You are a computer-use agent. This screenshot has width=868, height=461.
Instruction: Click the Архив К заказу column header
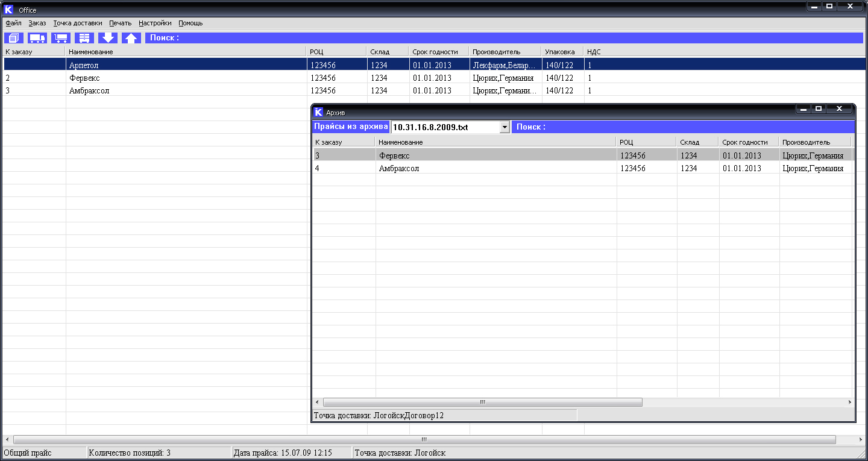344,142
